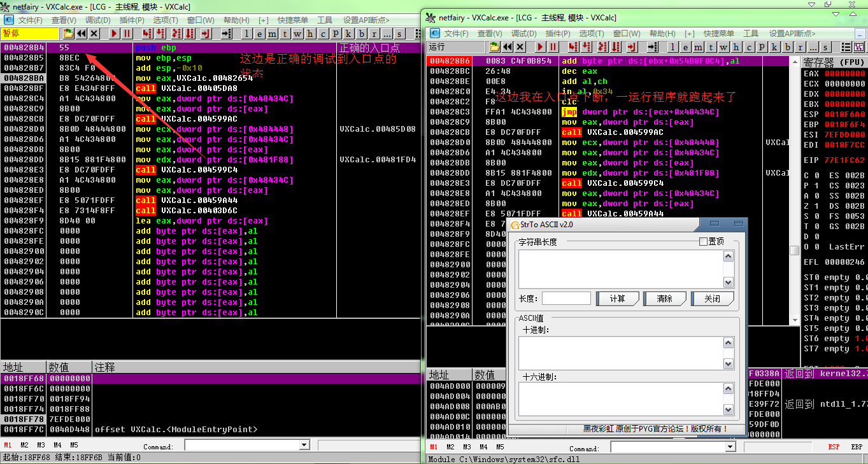The image size is (868, 464).
Task: Open the 'c' CPU window in right debugger
Action: pos(749,47)
